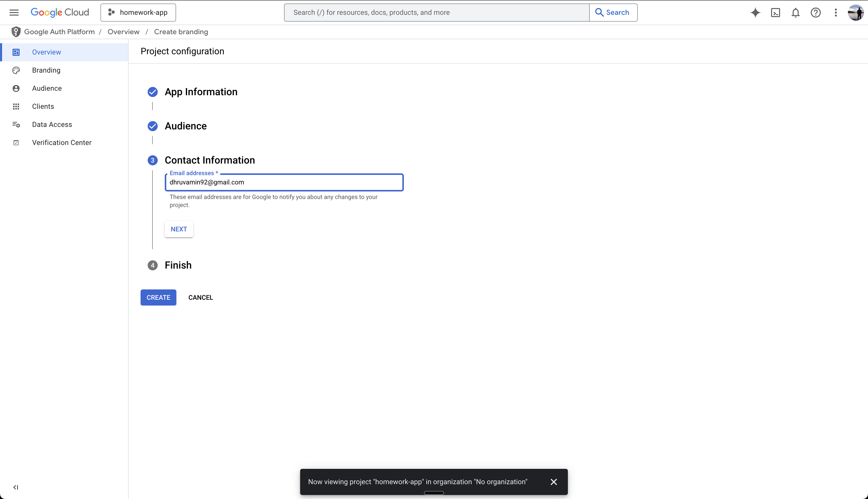Viewport: 868px width, 499px height.
Task: Click the CANCEL button
Action: 201,297
